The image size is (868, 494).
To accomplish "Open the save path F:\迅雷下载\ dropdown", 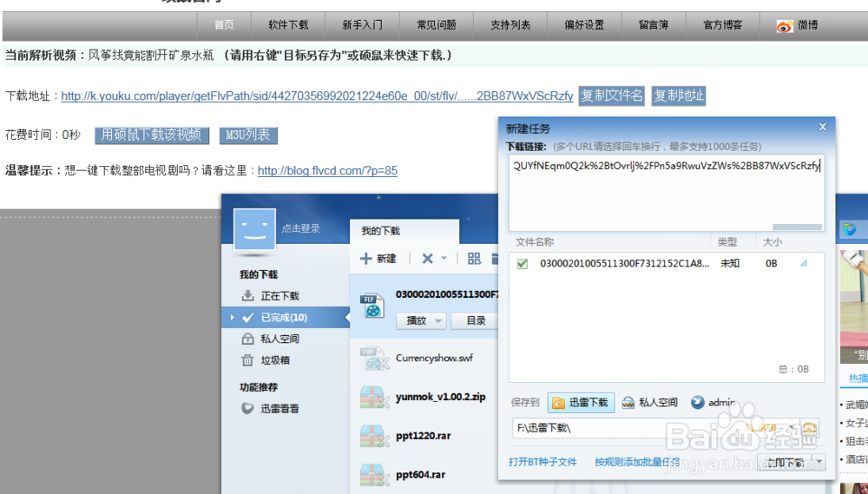I will 792,427.
